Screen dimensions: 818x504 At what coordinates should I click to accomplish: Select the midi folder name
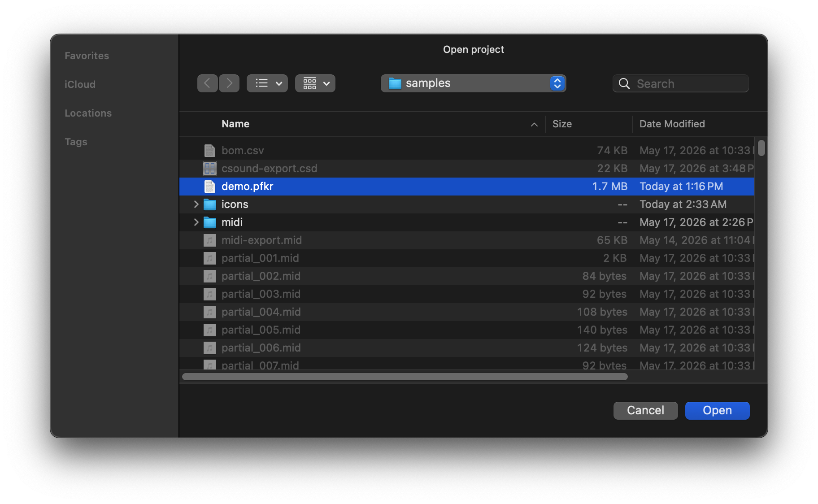pyautogui.click(x=232, y=222)
